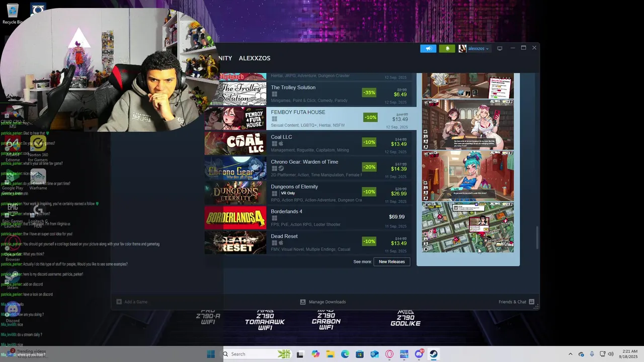
Task: Open Discord from the taskbar
Action: point(419,354)
